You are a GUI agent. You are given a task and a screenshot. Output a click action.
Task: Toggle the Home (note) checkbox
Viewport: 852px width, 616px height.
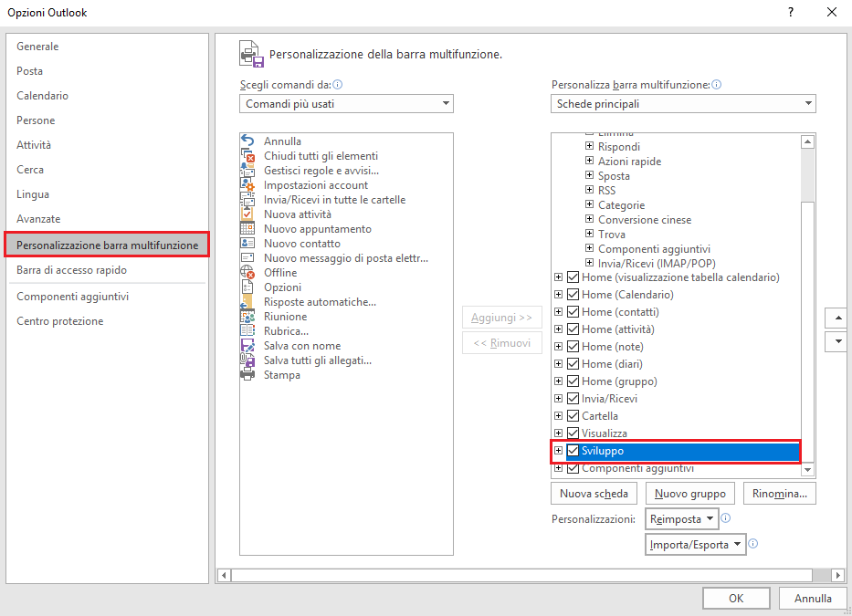click(x=573, y=347)
